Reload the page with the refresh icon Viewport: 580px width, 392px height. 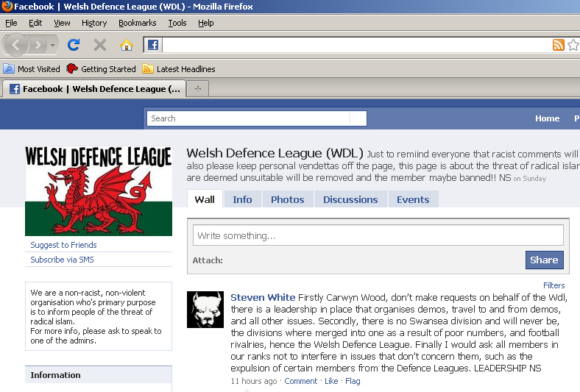tap(74, 45)
